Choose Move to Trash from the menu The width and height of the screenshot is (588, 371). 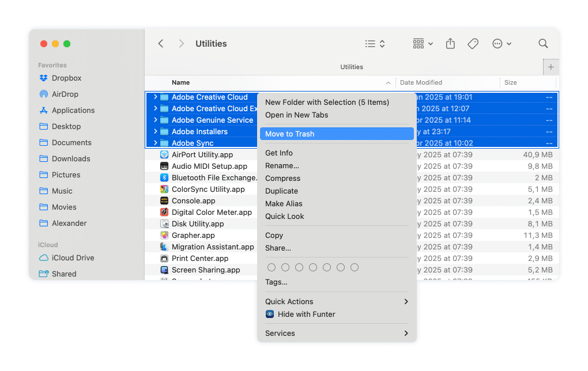[x=289, y=134]
